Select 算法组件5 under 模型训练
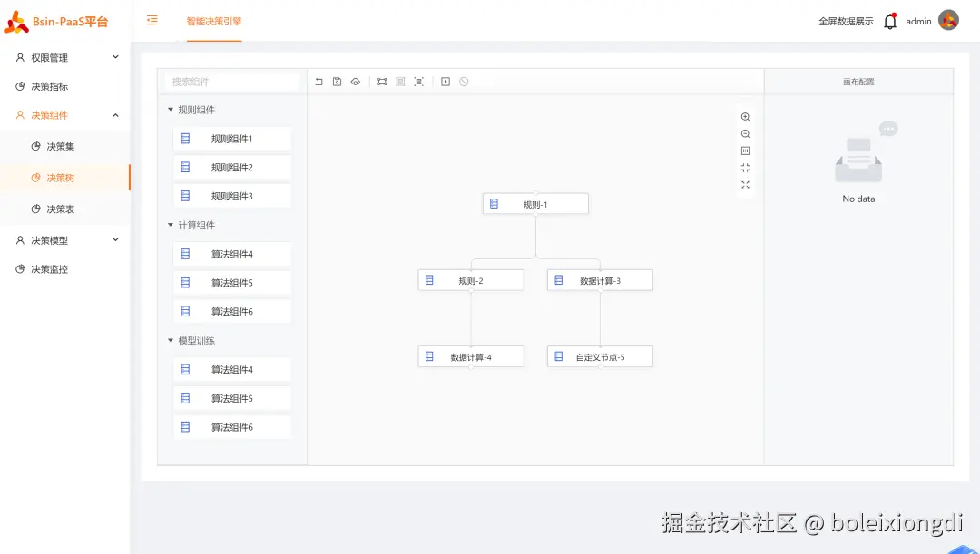Viewport: 980px width, 554px height. [x=232, y=398]
